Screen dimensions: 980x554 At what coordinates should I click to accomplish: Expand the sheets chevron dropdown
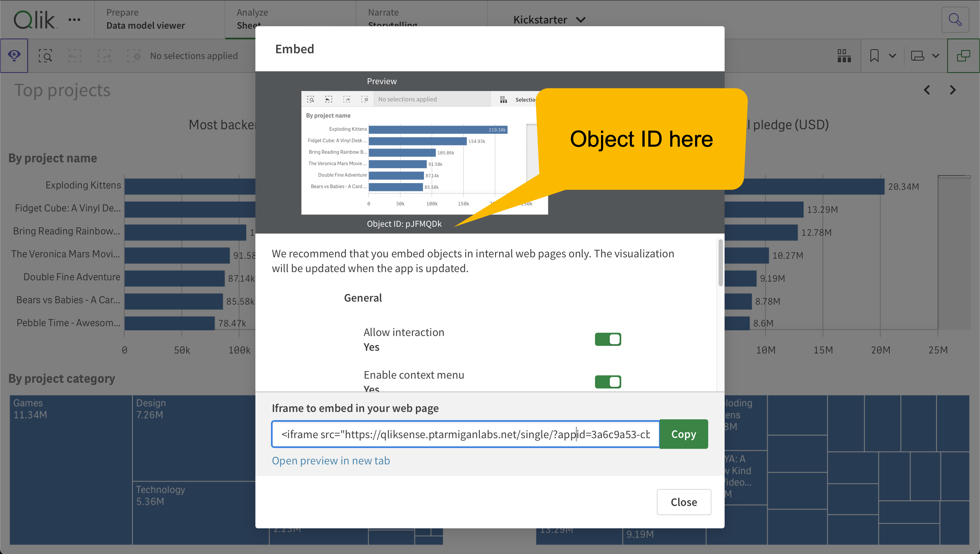point(937,55)
